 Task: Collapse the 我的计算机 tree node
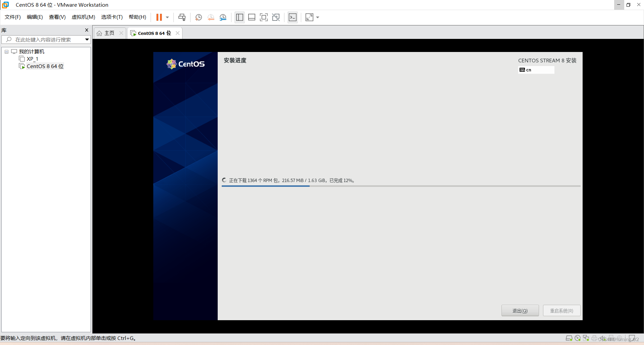click(x=6, y=52)
